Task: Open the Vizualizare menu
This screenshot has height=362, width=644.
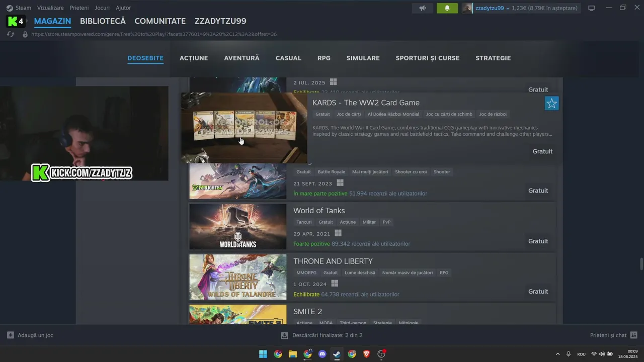Action: [x=50, y=8]
